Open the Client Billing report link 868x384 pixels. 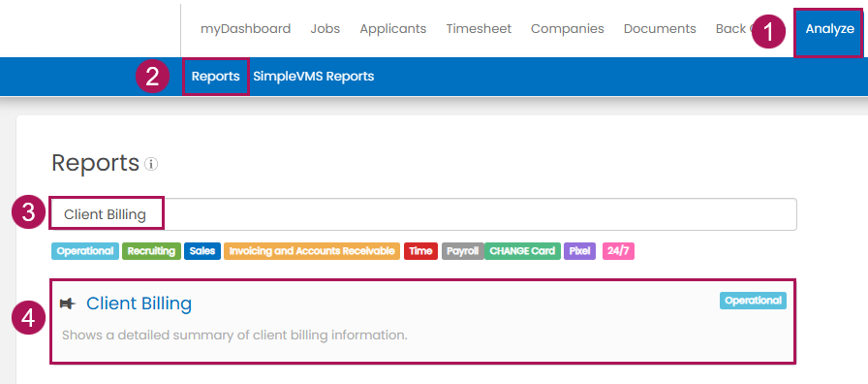139,304
